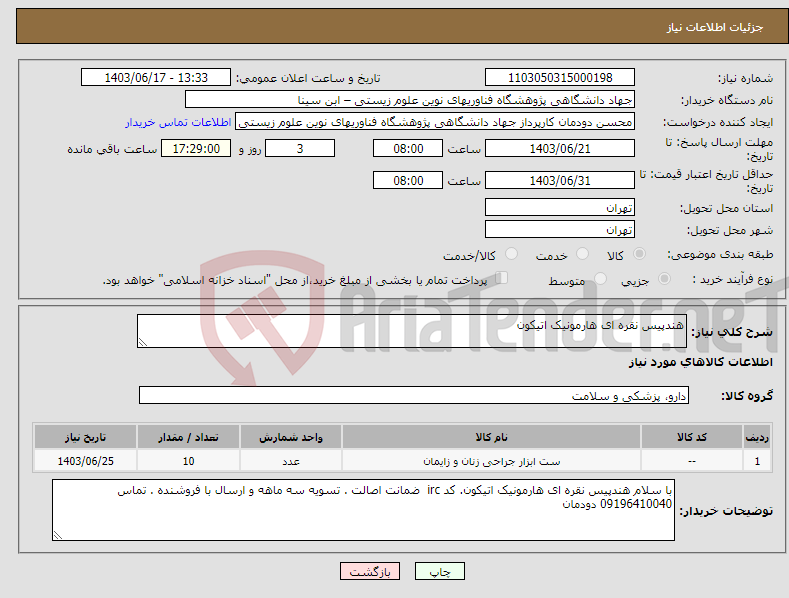Image resolution: width=789 pixels, height=598 pixels.
Task: Select the کالا radio button
Action: (x=639, y=254)
